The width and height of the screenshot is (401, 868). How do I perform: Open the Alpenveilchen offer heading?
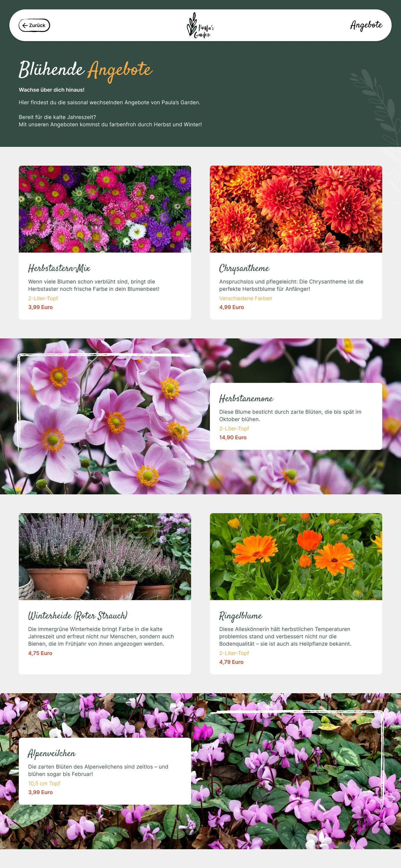click(x=52, y=753)
